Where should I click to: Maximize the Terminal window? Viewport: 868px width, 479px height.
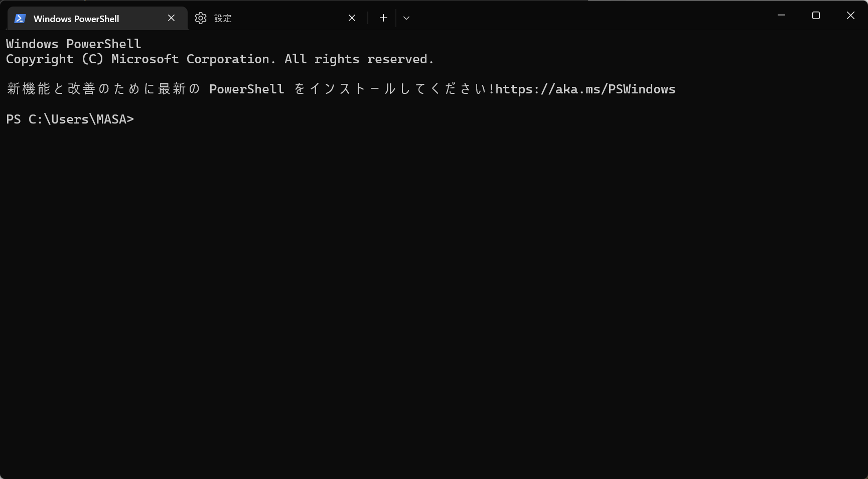(815, 16)
